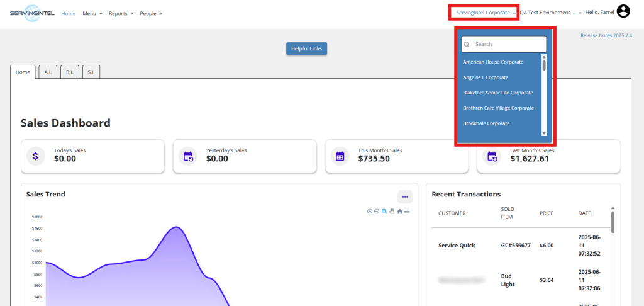This screenshot has height=306, width=644.
Task: Click the zoom out icon on Sales Trend chart
Action: point(377,211)
